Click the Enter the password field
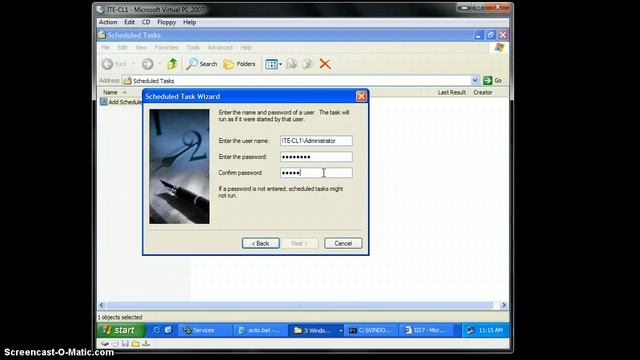640x360 pixels. pos(316,157)
